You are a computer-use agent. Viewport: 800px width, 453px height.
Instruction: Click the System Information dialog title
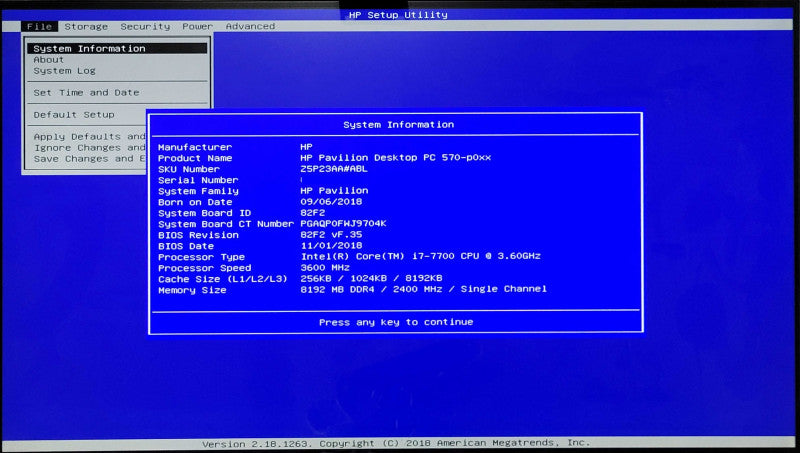point(398,125)
